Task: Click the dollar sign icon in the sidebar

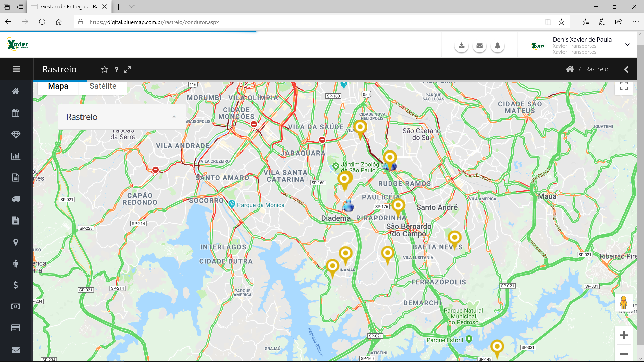Action: tap(16, 285)
